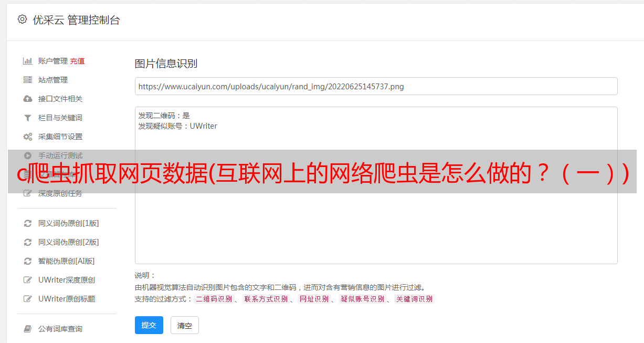Click the play icon for 手动运行测试

pyautogui.click(x=28, y=155)
